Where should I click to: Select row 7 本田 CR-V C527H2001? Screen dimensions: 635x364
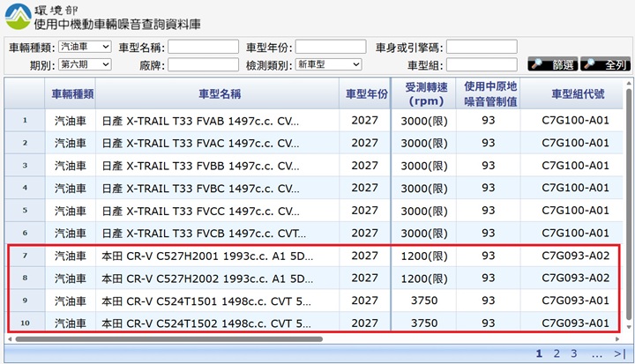207,256
